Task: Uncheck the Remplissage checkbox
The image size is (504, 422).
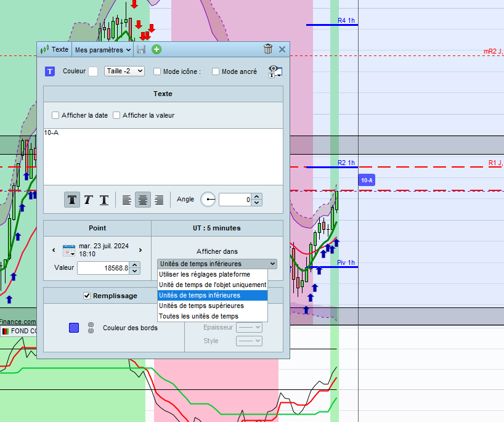Action: pyautogui.click(x=87, y=295)
